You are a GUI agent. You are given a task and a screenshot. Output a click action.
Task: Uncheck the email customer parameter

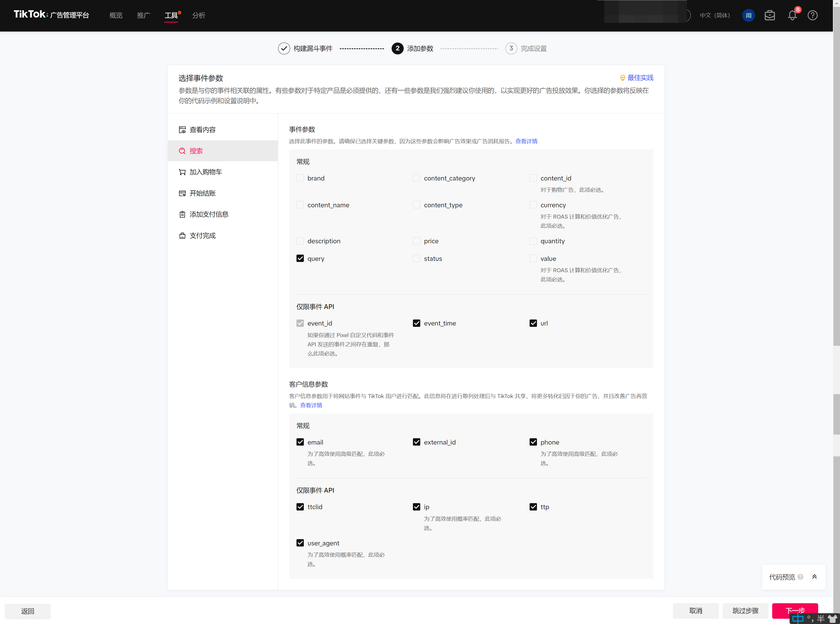[300, 442]
